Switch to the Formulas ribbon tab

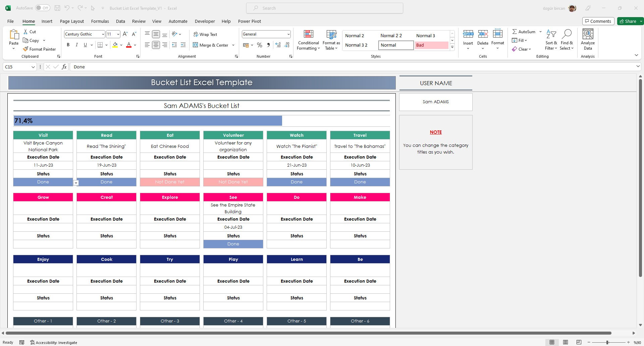(x=100, y=21)
